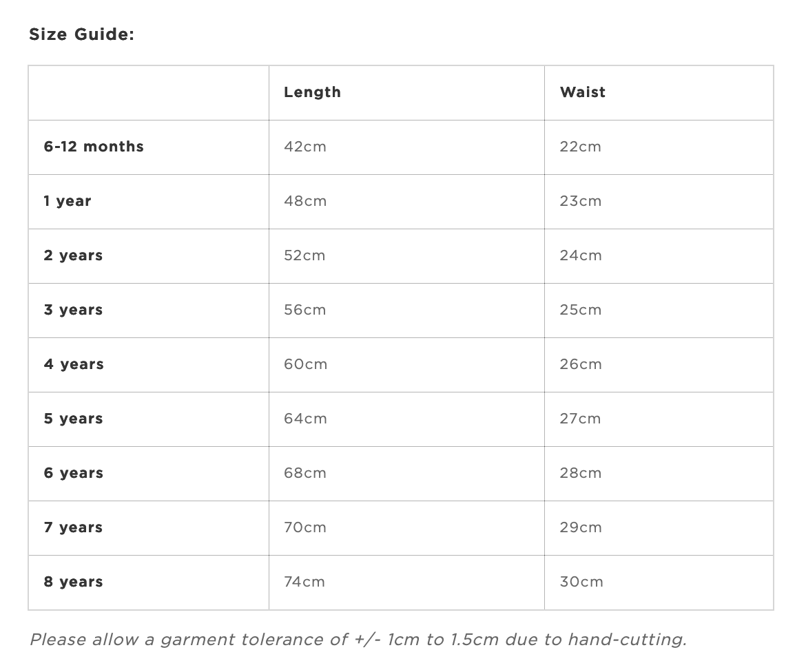Screen dimensions: 806x672
Task: Click the garment tolerance note text
Action: [x=358, y=640]
